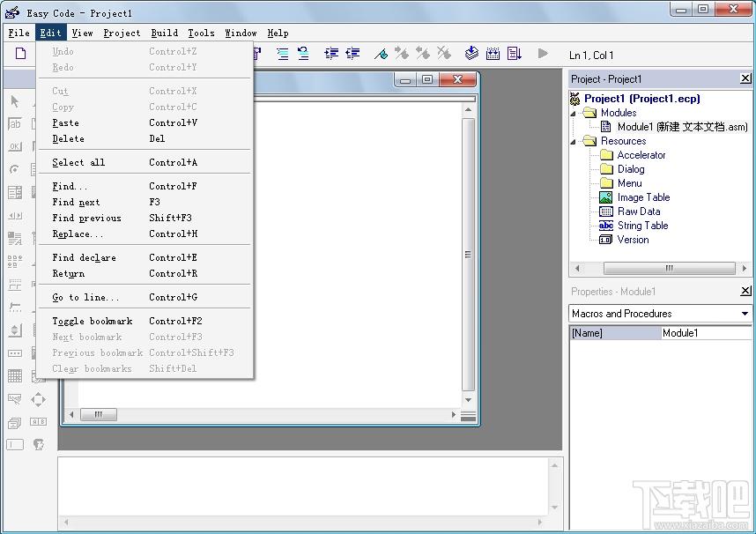Select the head profile icon in toolbox
The image size is (756, 534).
coord(39,444)
